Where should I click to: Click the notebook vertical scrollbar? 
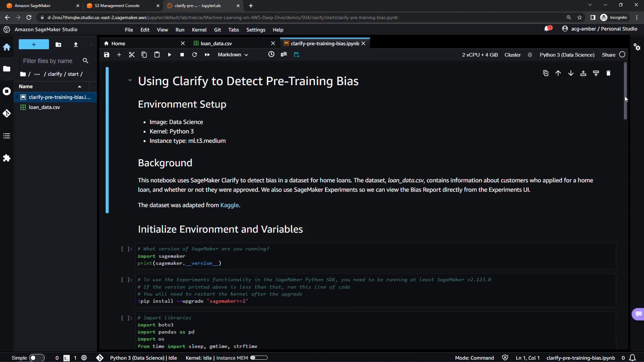pyautogui.click(x=625, y=90)
